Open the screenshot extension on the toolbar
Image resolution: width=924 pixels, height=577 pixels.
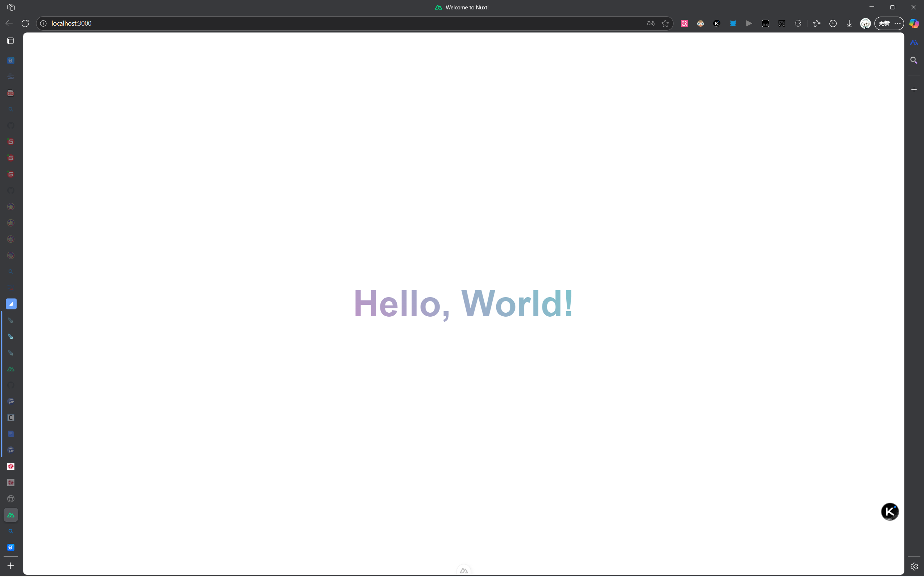[x=781, y=23]
